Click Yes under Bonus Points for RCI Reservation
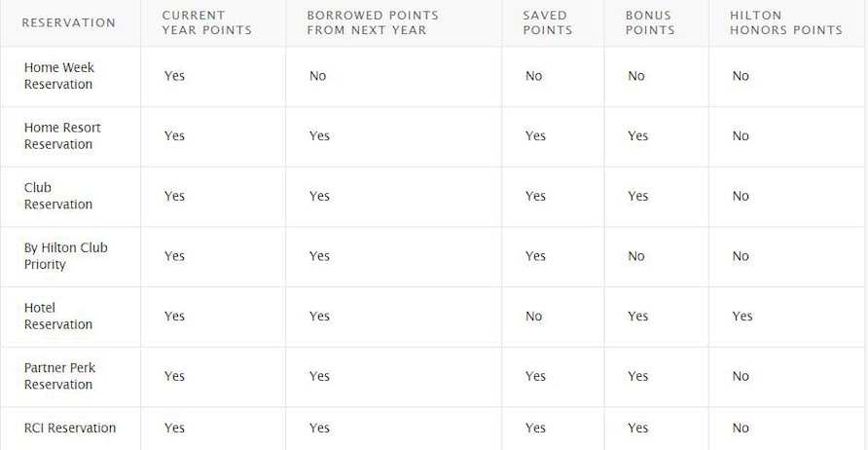This screenshot has height=450, width=868. [x=637, y=428]
